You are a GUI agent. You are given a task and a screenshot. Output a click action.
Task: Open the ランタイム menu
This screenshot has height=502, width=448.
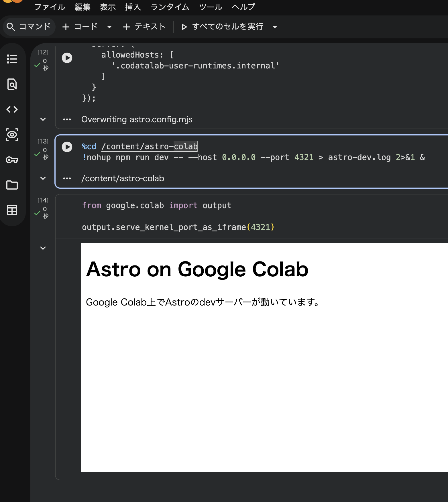point(170,7)
